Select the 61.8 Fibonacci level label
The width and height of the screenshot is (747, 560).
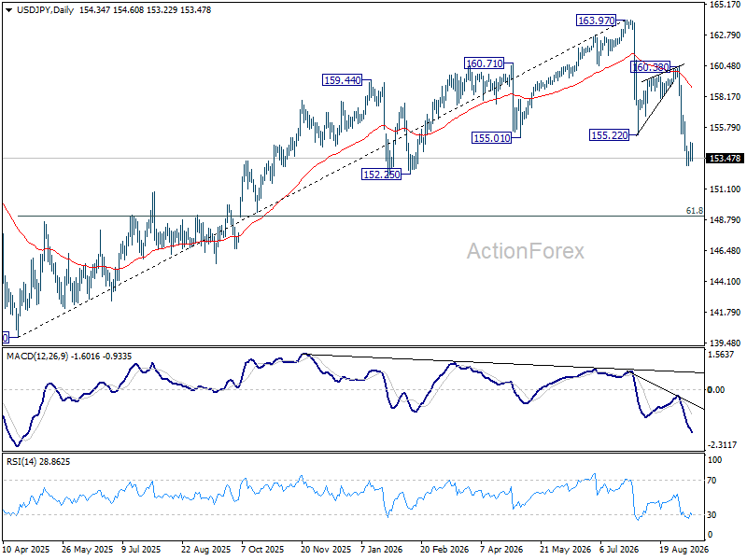click(x=695, y=211)
